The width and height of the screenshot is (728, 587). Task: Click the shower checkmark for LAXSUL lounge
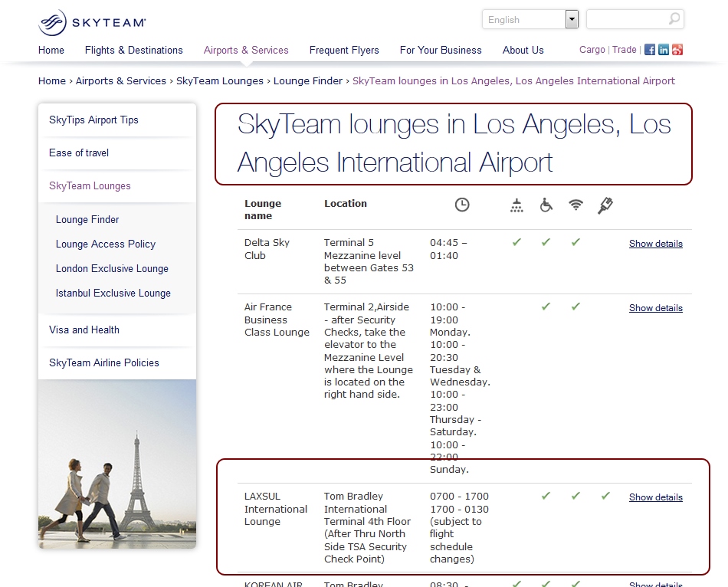coord(546,497)
